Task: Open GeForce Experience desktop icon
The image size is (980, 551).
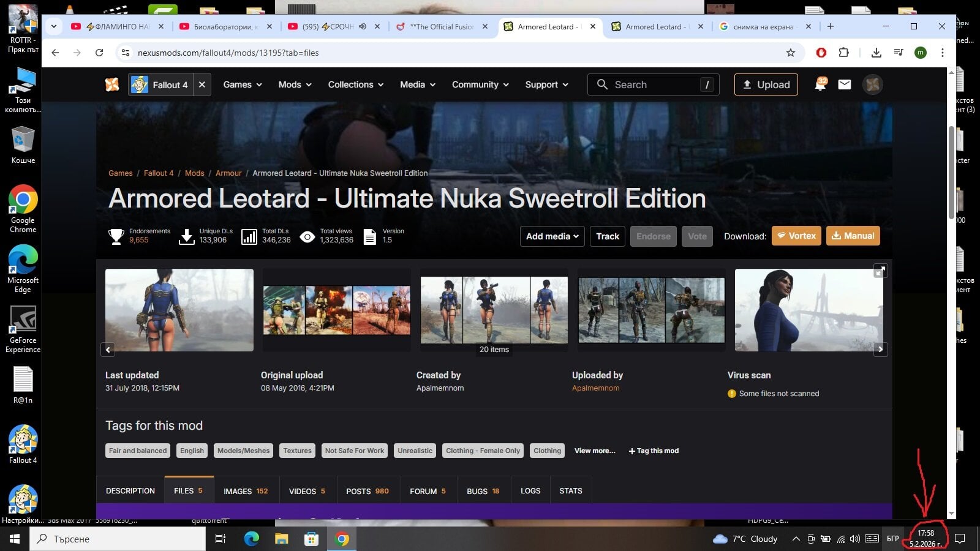Action: [23, 329]
